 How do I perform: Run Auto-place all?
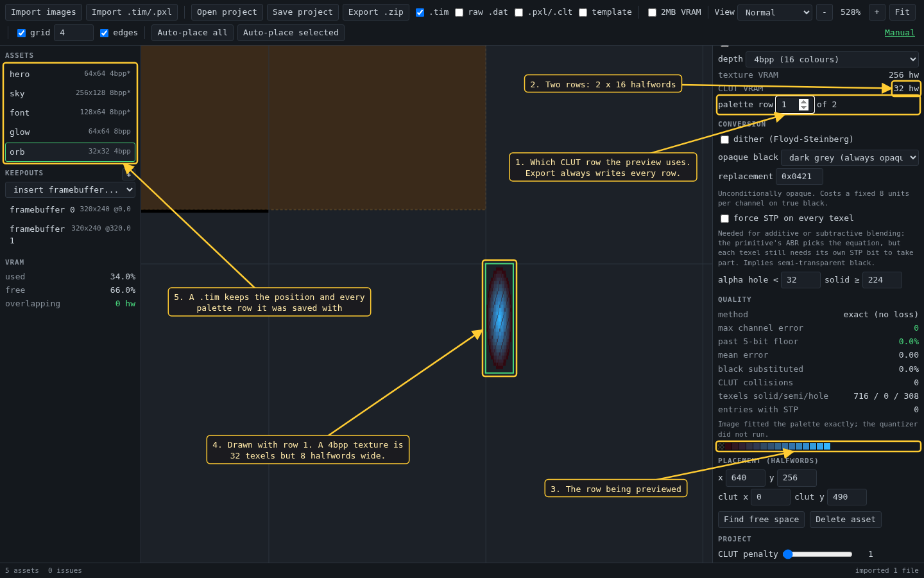coord(193,33)
